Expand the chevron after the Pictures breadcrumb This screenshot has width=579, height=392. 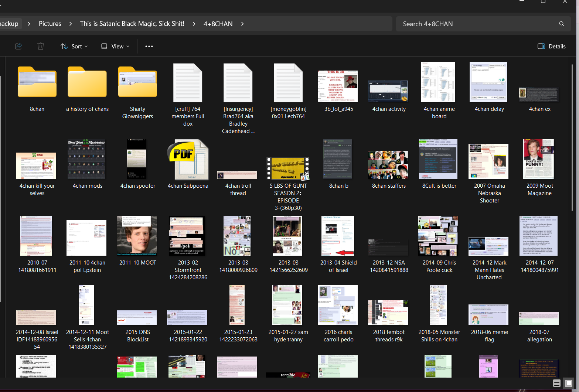71,24
